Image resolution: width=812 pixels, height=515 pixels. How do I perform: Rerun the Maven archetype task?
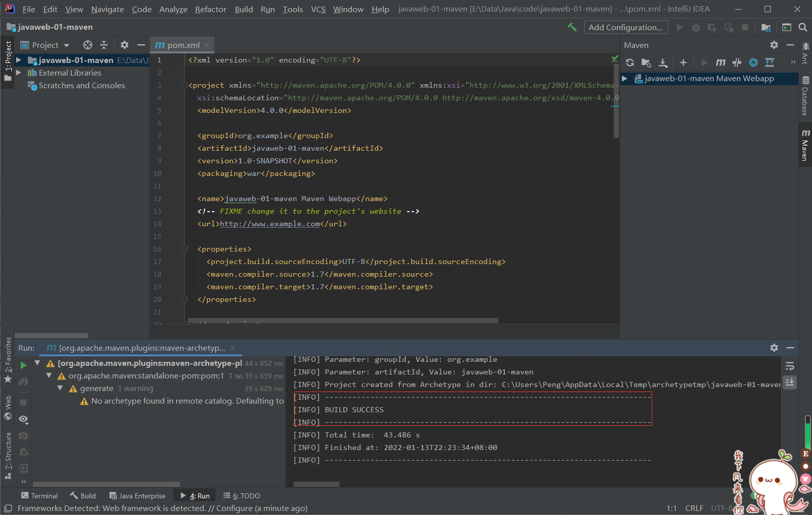23,365
